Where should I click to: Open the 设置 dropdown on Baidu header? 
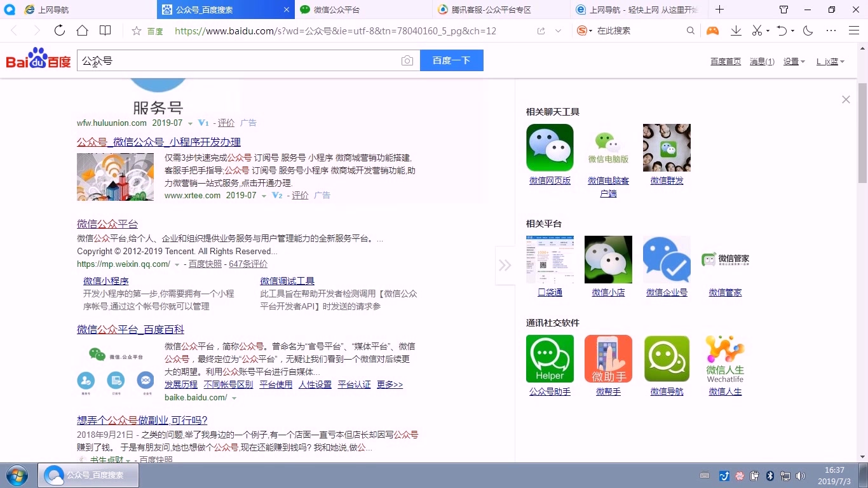[794, 62]
